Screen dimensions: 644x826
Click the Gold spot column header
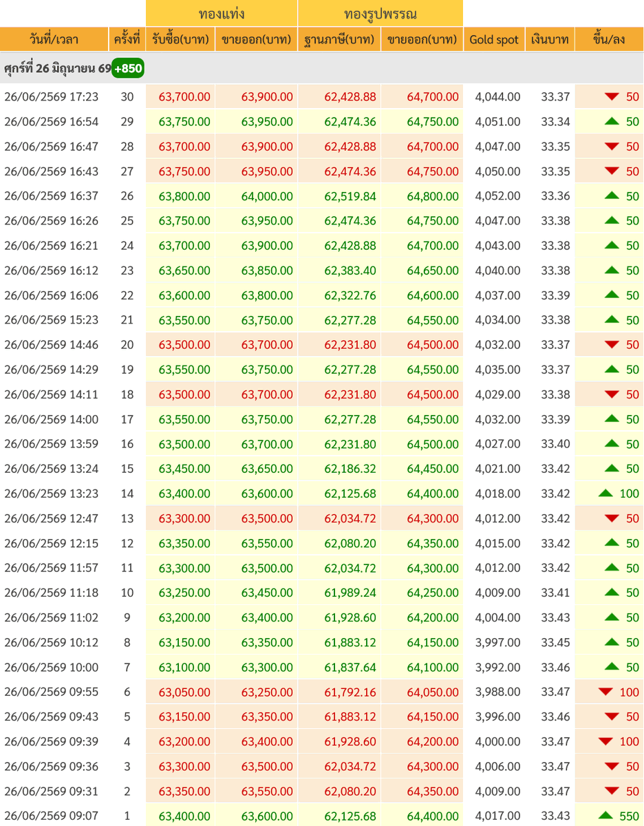[494, 39]
